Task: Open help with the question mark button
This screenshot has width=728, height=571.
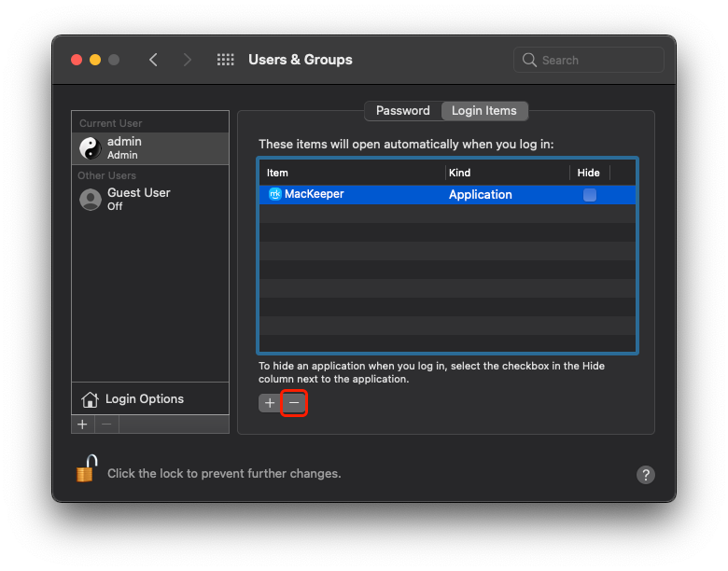Action: 645,475
